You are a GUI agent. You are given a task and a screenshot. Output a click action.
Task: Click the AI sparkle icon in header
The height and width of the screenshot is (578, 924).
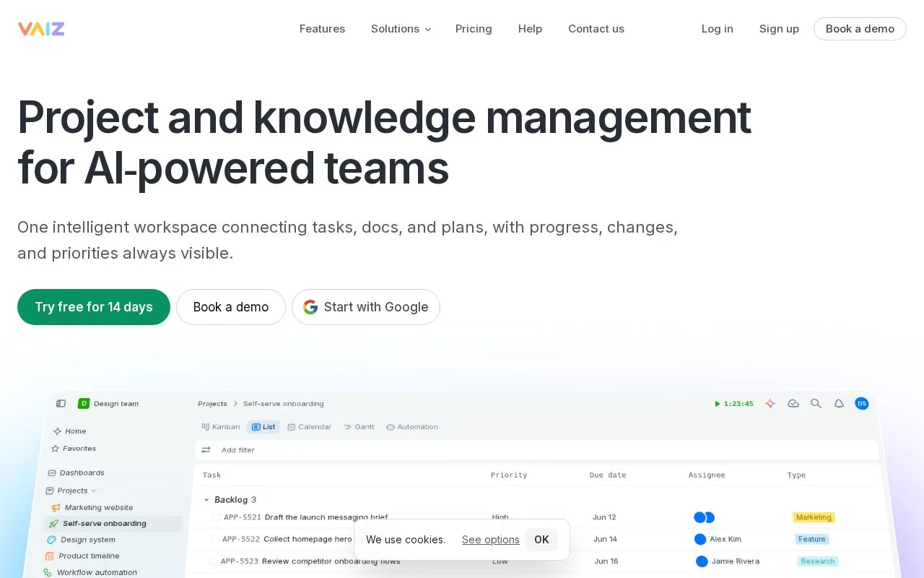coord(770,404)
